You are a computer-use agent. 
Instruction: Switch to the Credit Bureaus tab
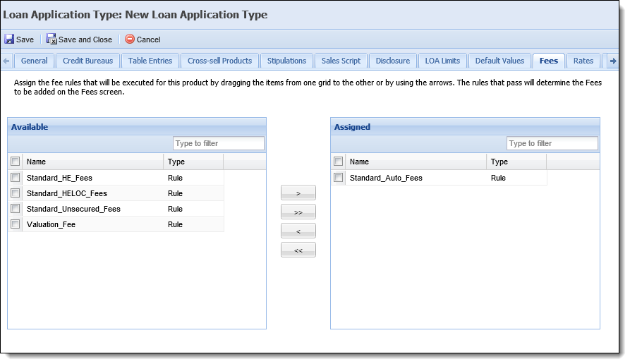(x=88, y=61)
